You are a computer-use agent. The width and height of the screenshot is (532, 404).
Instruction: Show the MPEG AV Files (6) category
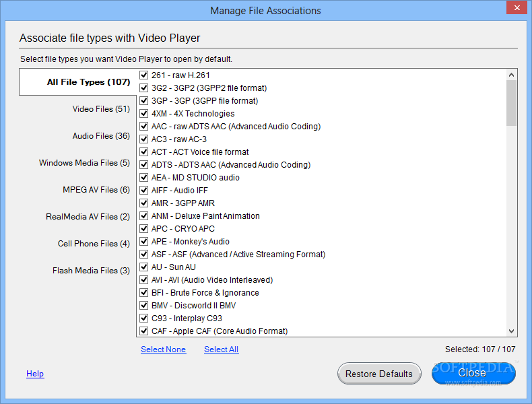tap(96, 190)
